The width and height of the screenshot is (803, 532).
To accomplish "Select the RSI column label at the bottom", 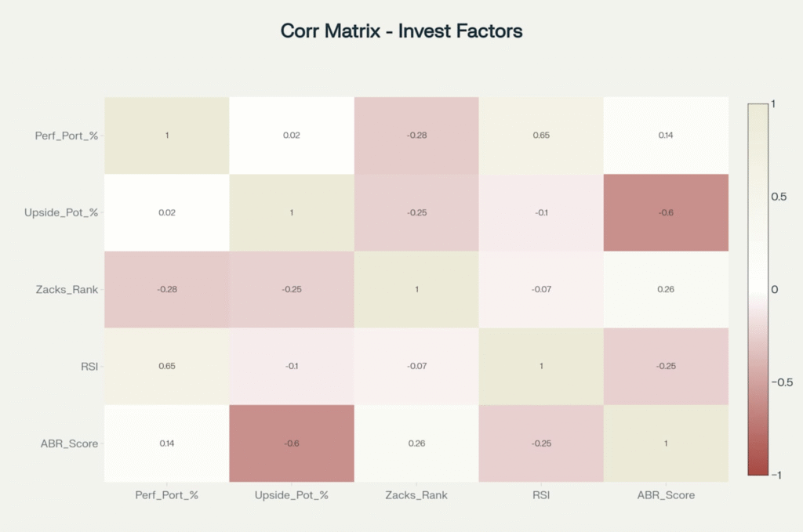I will pos(540,495).
